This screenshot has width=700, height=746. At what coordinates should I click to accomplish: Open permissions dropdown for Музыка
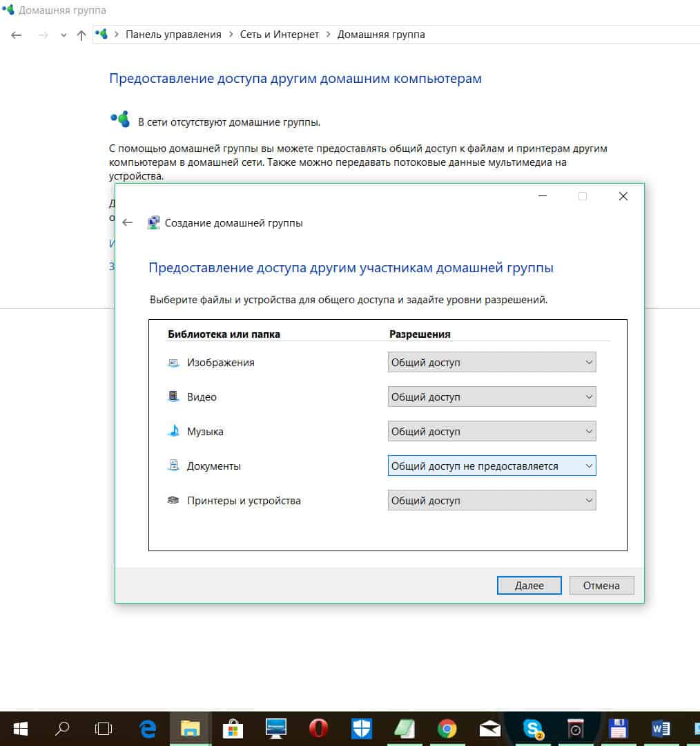tap(492, 431)
